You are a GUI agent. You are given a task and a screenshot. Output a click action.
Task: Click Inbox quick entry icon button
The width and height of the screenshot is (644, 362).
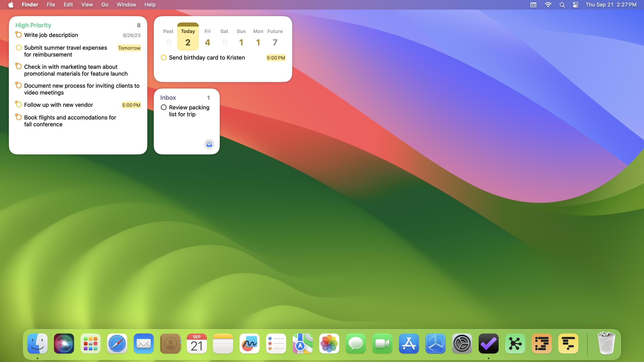pos(209,144)
